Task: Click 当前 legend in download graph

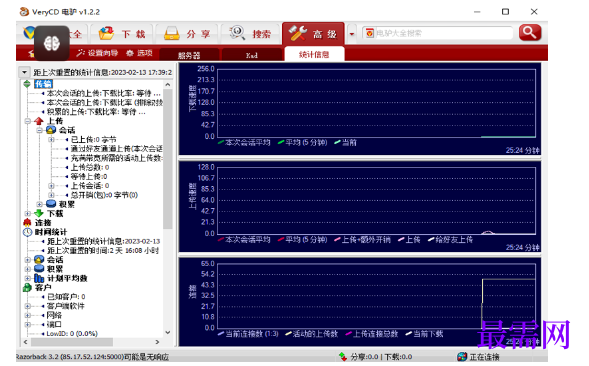Action: [x=346, y=142]
